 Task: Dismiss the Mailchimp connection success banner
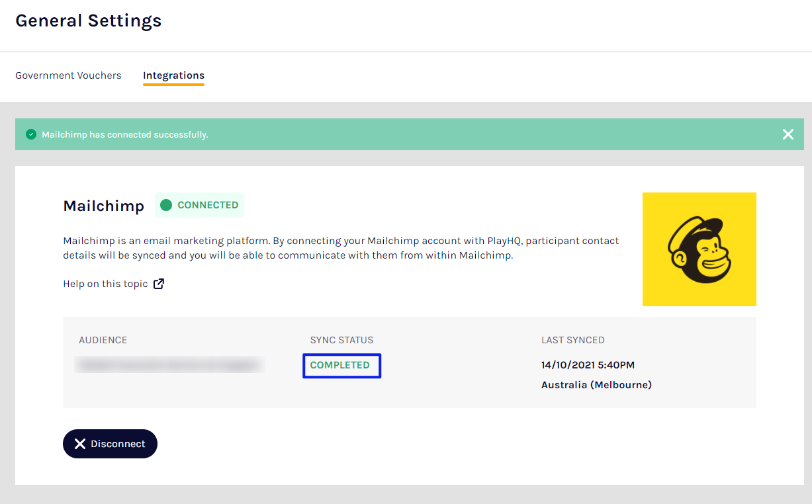pyautogui.click(x=788, y=134)
